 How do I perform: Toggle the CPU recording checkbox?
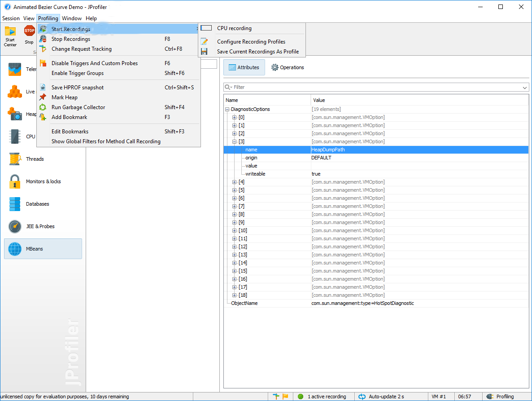tap(206, 28)
